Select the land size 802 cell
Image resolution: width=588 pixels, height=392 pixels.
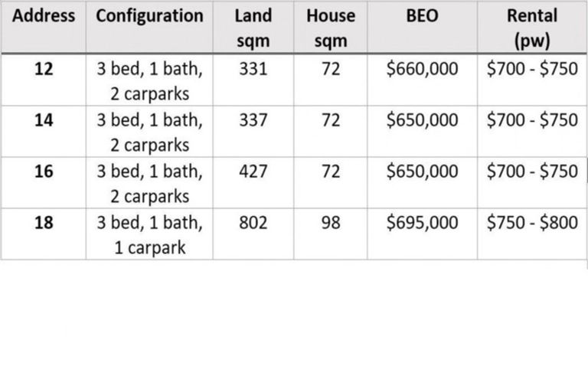pyautogui.click(x=253, y=223)
